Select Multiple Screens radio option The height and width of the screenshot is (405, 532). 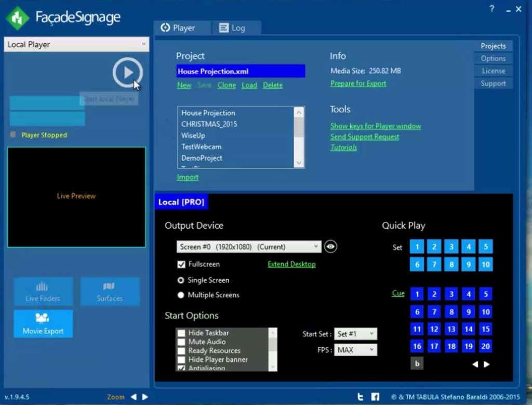pyautogui.click(x=181, y=295)
